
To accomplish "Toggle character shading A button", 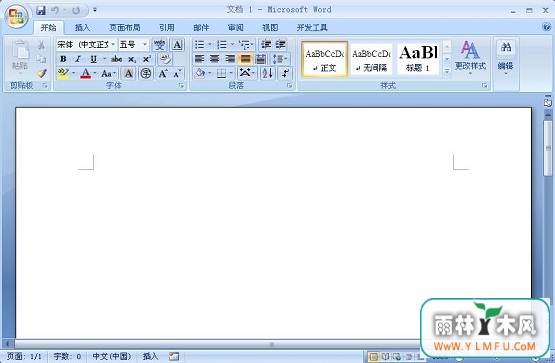I will pyautogui.click(x=128, y=74).
